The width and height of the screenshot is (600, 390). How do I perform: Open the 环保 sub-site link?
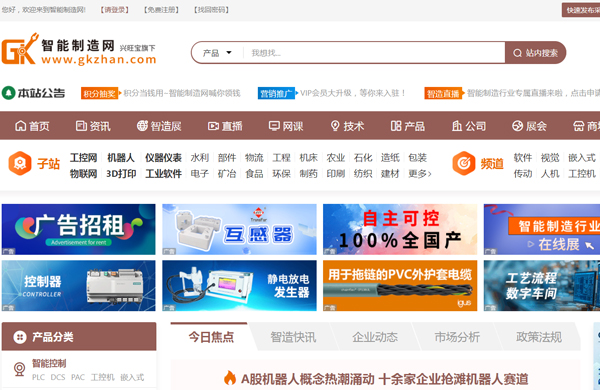pyautogui.click(x=281, y=174)
